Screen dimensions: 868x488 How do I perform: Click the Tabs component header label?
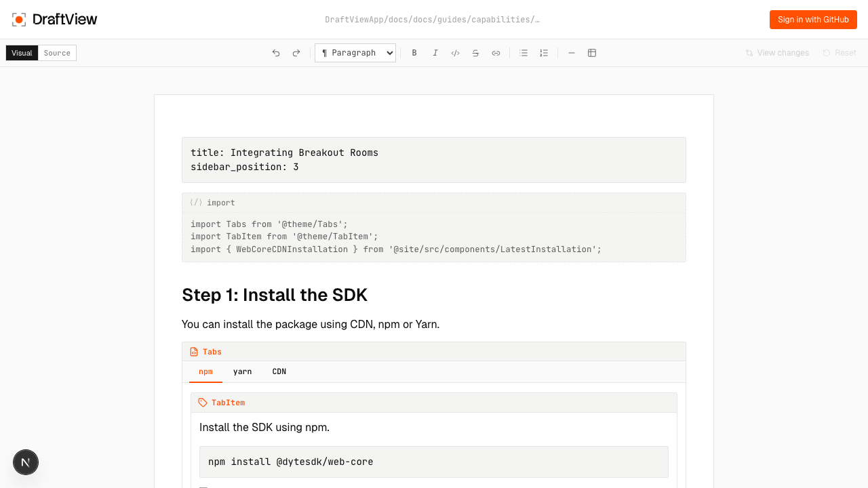pos(212,352)
